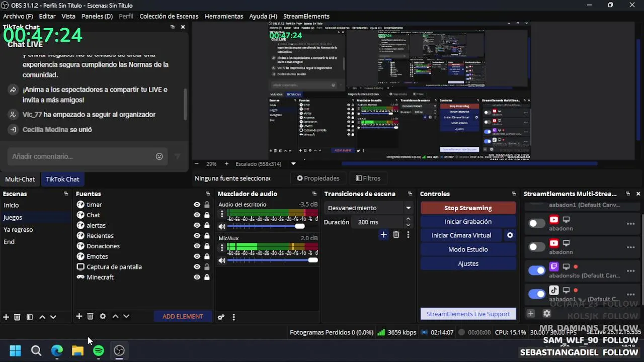Add a scene transition with plus icon
The image size is (644, 362).
383,235
